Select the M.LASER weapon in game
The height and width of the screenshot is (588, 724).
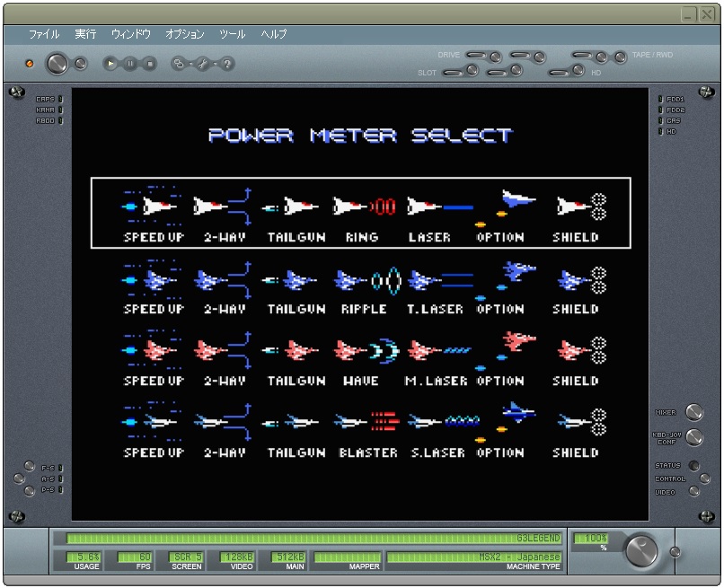click(436, 381)
